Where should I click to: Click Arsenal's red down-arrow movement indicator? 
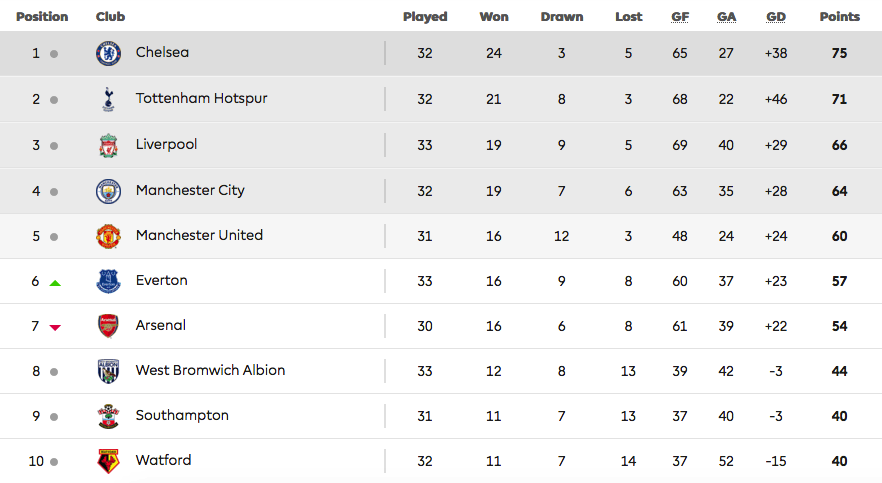[x=55, y=327]
